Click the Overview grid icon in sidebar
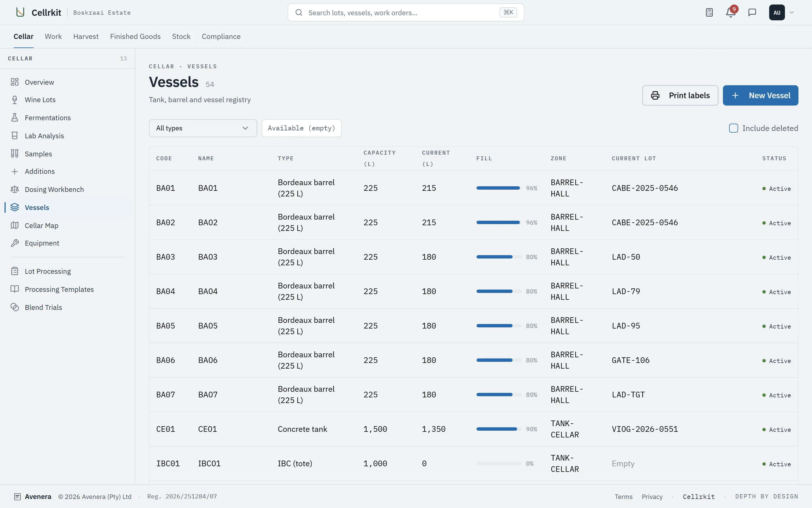Screen dimensions: 812x508 [x=14, y=82]
